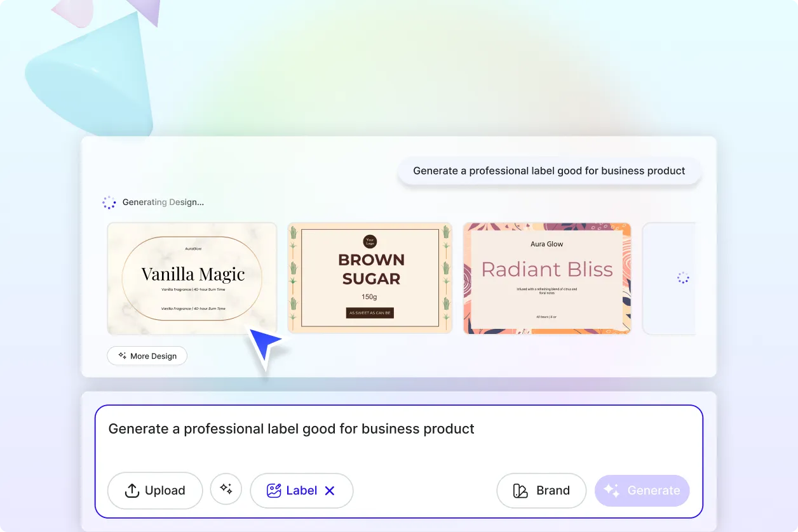
Task: Click the Upload button
Action: [154, 490]
